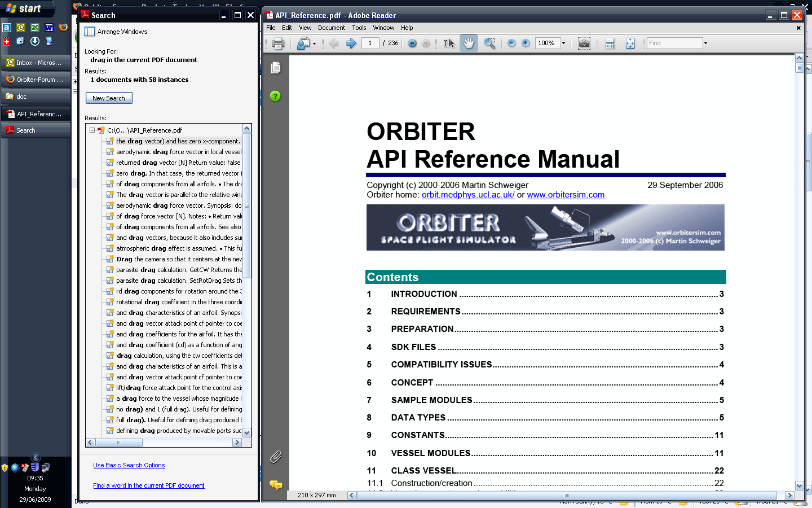Viewport: 812px width, 508px height.
Task: Open the Tools menu
Action: click(359, 28)
